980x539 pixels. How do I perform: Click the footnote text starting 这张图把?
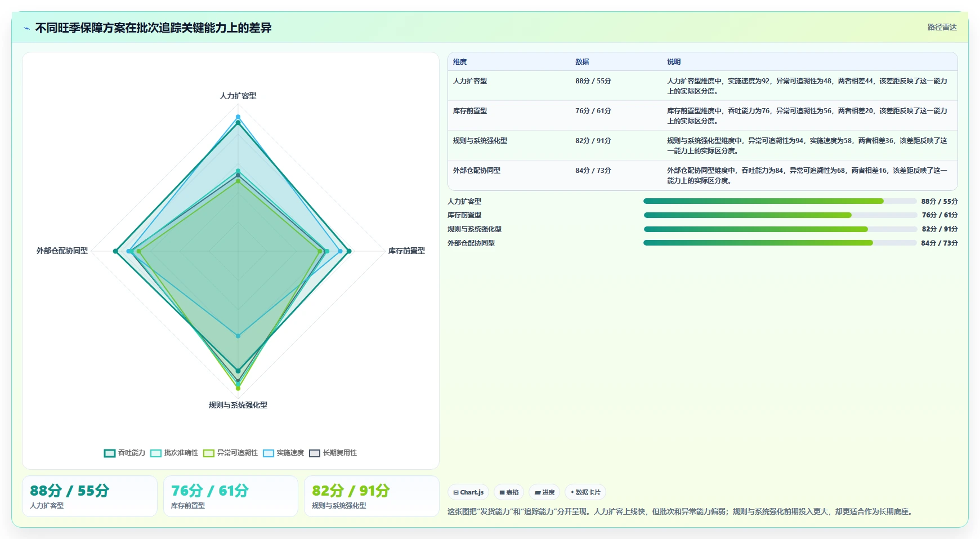681,511
